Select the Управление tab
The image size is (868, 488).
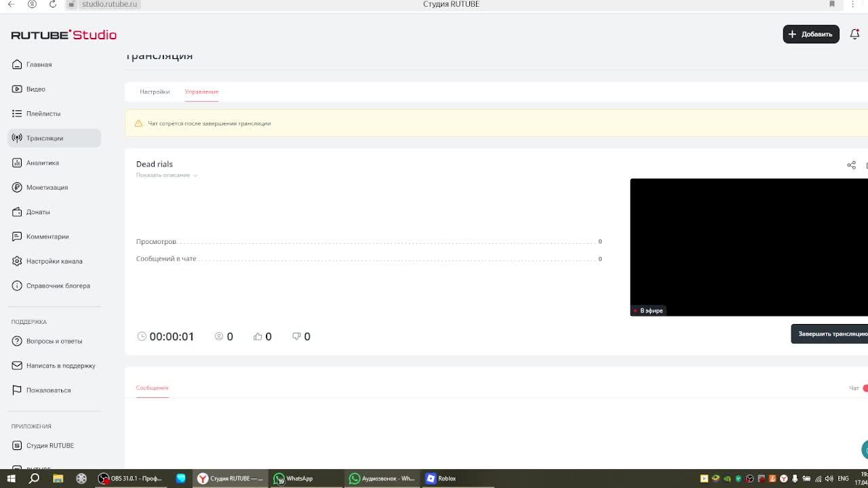click(x=201, y=91)
